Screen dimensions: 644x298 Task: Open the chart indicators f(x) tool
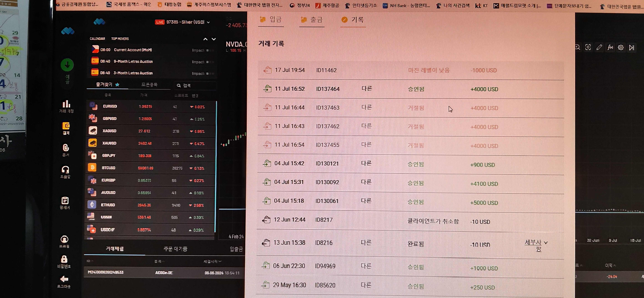coord(610,47)
